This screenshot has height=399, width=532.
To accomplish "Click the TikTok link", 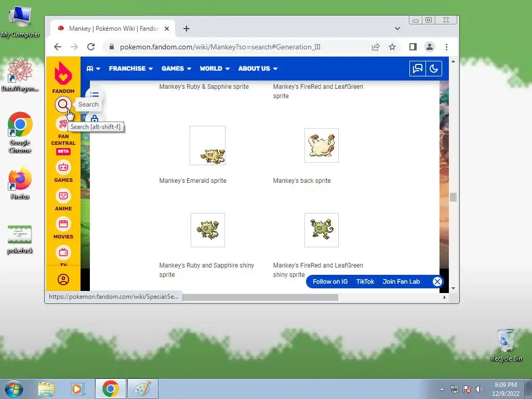I will click(x=365, y=282).
